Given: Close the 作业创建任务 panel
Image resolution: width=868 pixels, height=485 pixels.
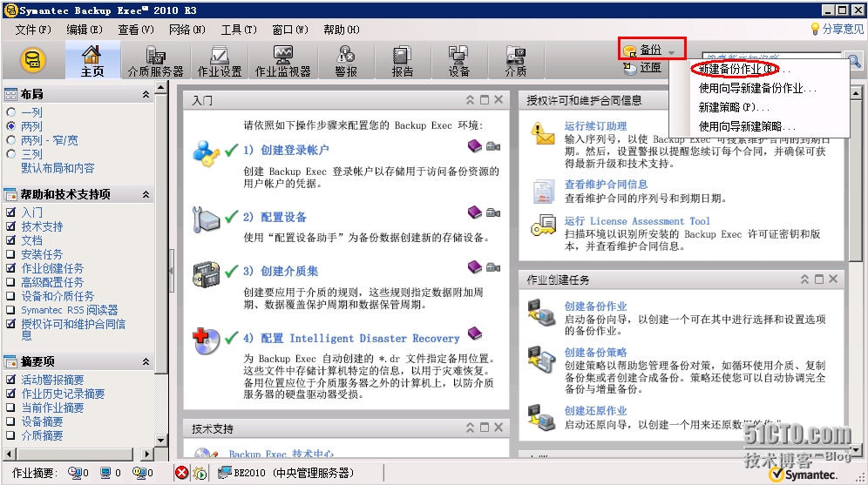Looking at the screenshot, I should point(834,280).
